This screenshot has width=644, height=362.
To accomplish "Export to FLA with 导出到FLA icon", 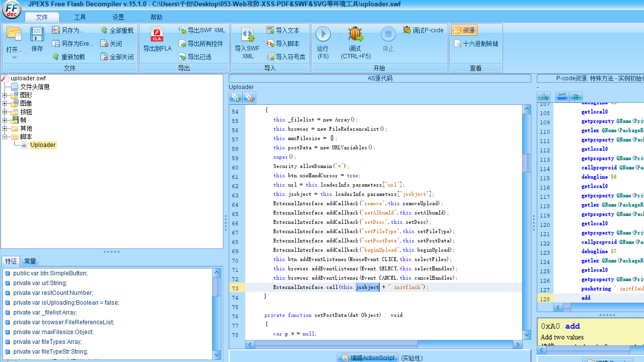I will (157, 40).
